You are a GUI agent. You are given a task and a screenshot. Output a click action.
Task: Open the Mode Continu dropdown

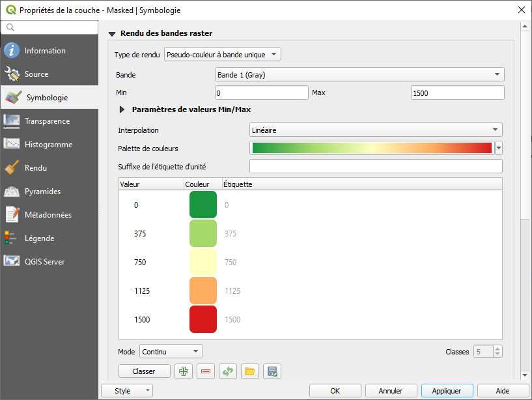(x=171, y=352)
